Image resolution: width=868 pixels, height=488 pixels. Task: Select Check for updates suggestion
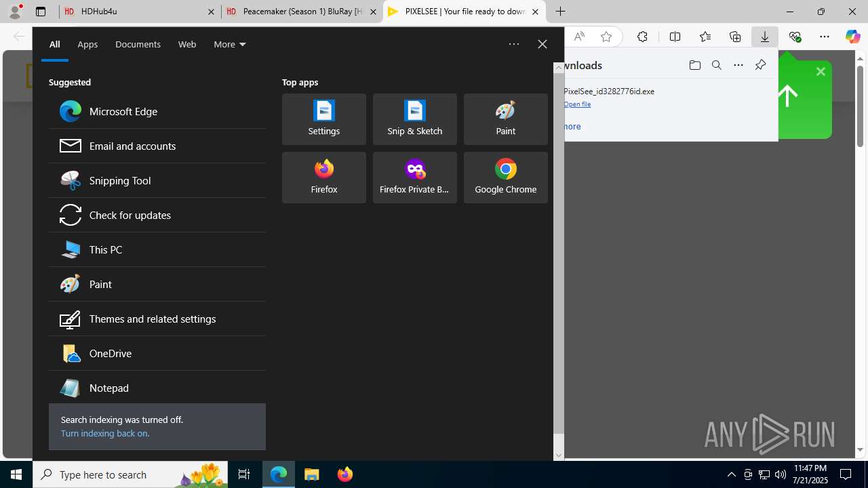click(x=157, y=215)
